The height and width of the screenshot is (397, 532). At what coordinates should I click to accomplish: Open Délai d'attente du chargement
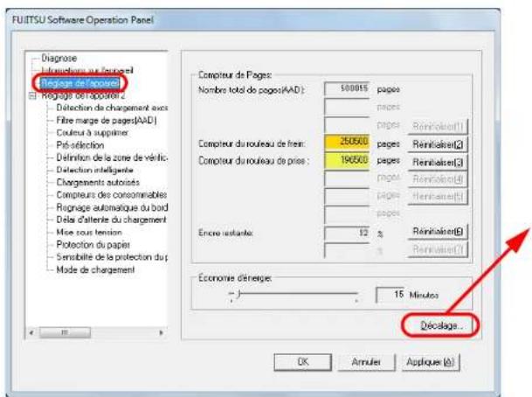(112, 219)
